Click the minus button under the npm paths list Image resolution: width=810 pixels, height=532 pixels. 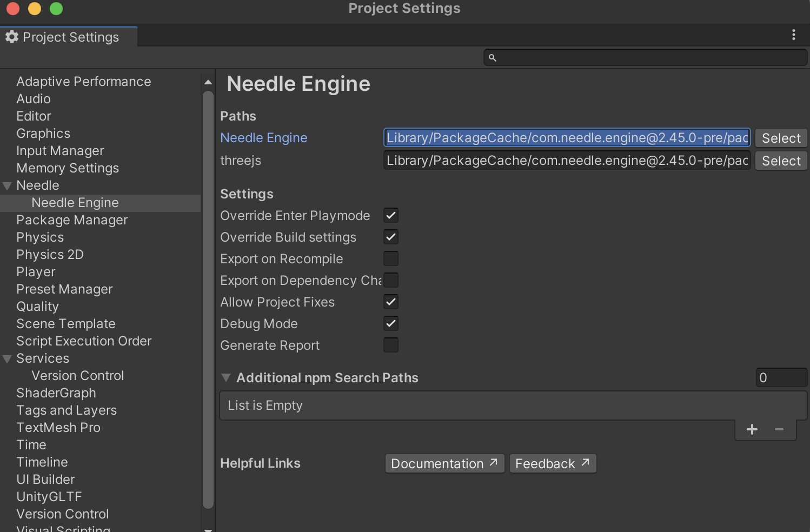pos(779,429)
